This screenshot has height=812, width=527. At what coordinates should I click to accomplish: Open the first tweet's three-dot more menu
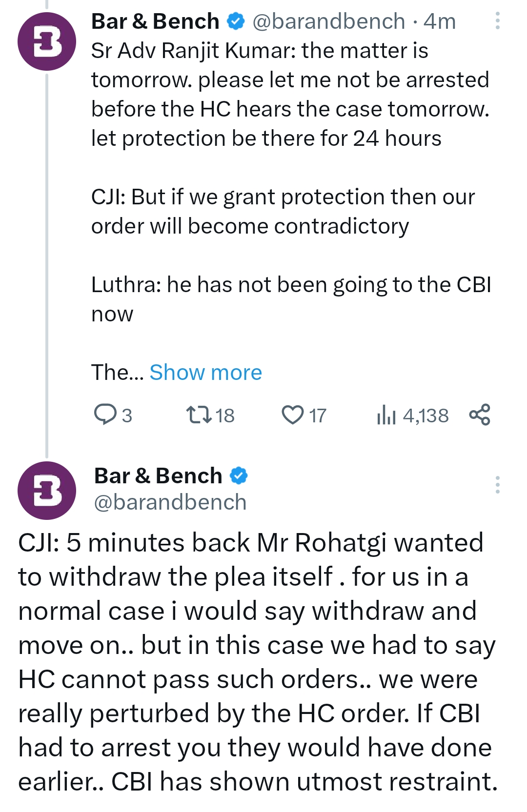pos(497,21)
